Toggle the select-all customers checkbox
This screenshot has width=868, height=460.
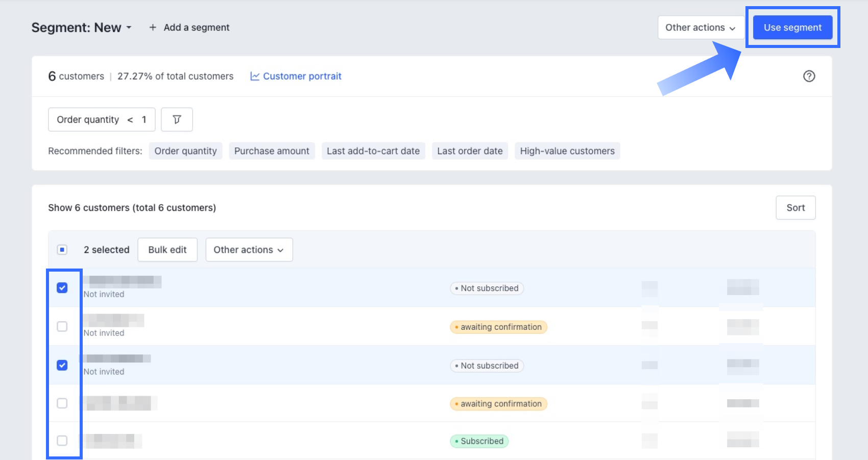62,250
